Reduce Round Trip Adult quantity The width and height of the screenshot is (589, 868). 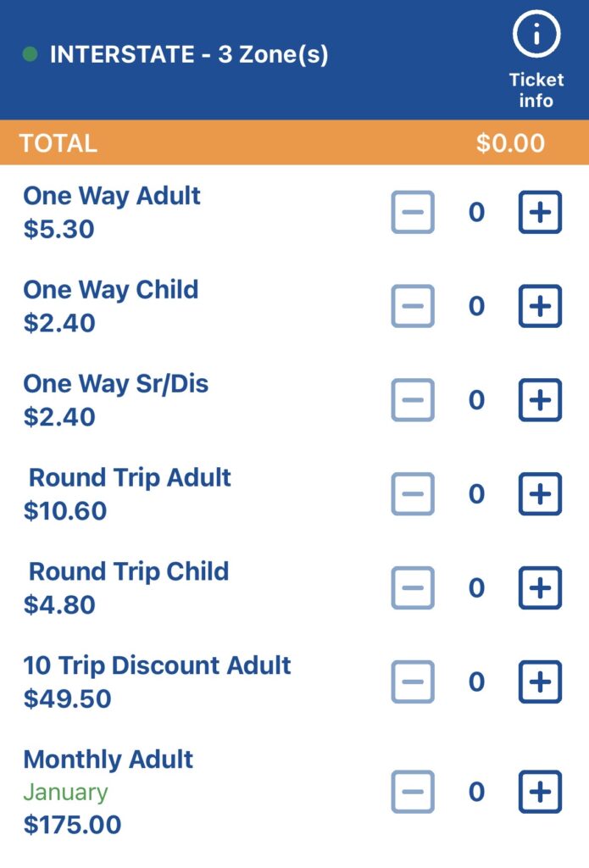413,494
